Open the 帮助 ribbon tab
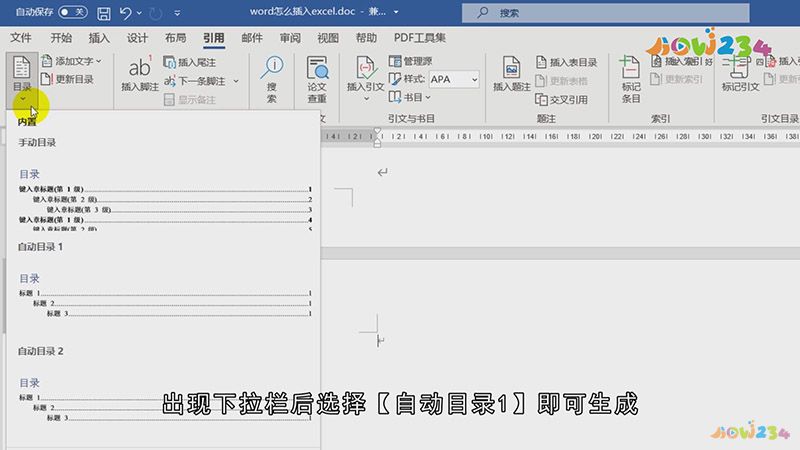Screen dimensions: 800x450 366,38
